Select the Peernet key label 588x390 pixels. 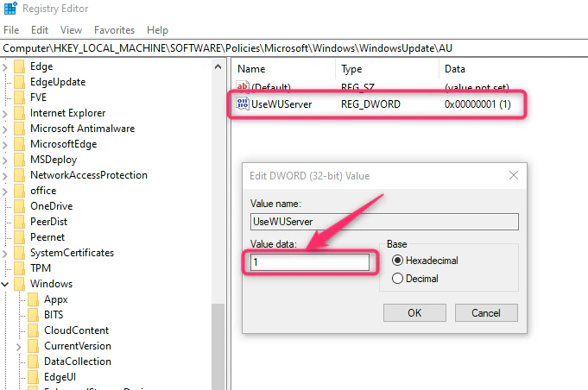pos(47,237)
